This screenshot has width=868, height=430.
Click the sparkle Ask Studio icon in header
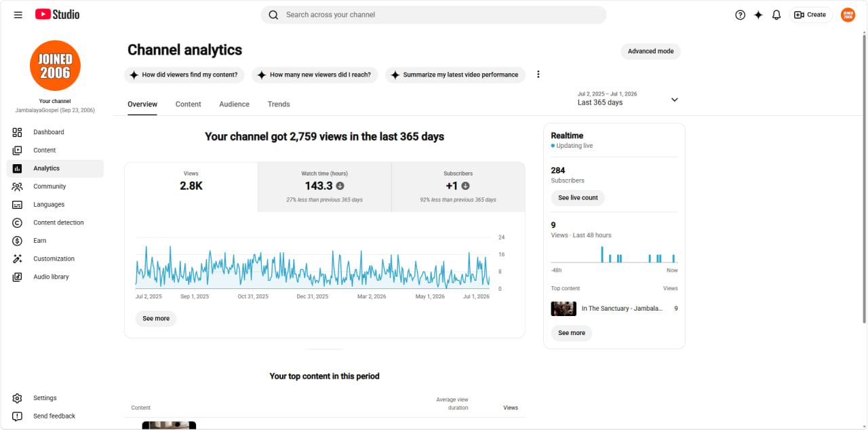758,15
